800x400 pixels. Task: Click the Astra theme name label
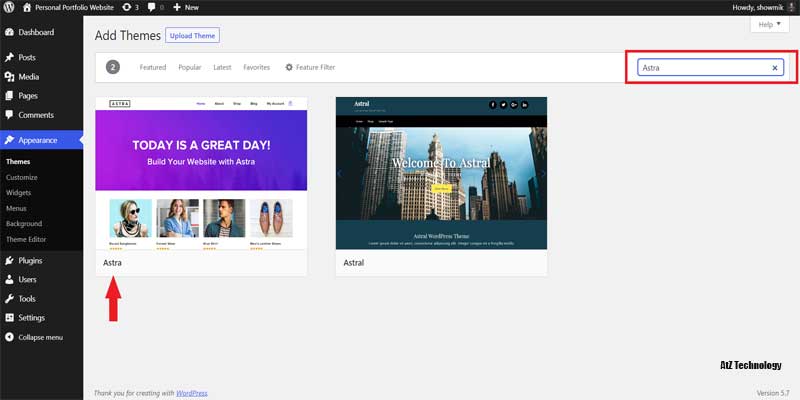tap(112, 263)
